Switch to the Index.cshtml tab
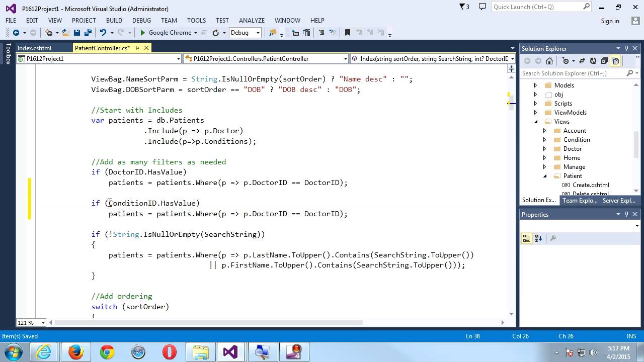644x362 pixels. pos(34,48)
